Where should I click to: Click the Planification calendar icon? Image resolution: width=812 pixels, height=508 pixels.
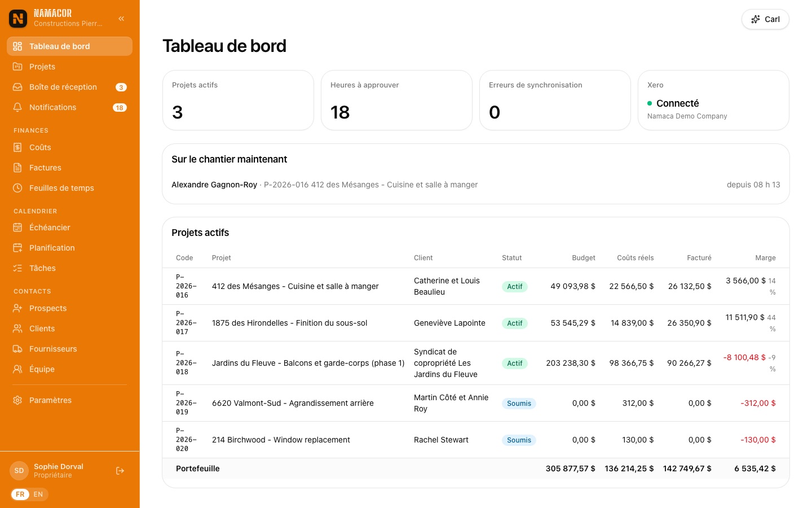[x=17, y=248]
